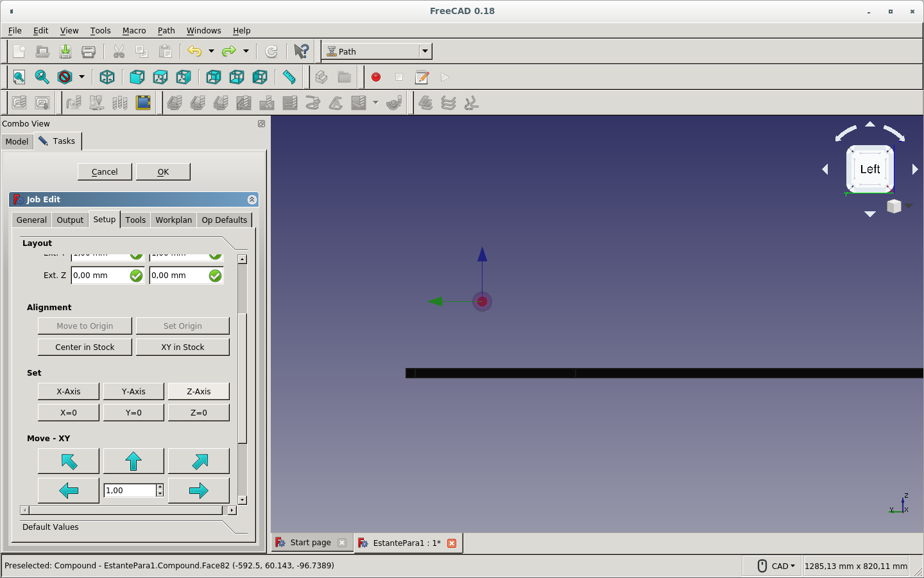Viewport: 924px width, 578px height.
Task: Click the Redo arrow icon
Action: (229, 51)
